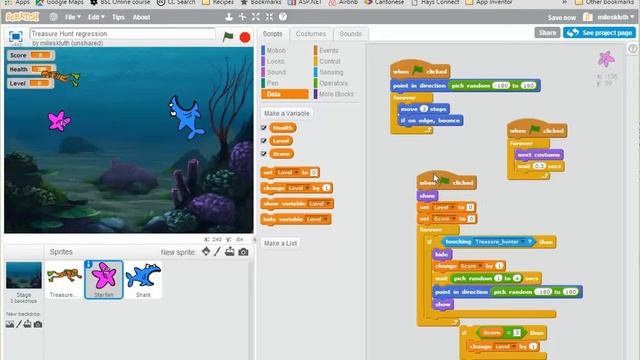Take new backdrop from camera icon
640x360 pixels.
(x=38, y=324)
